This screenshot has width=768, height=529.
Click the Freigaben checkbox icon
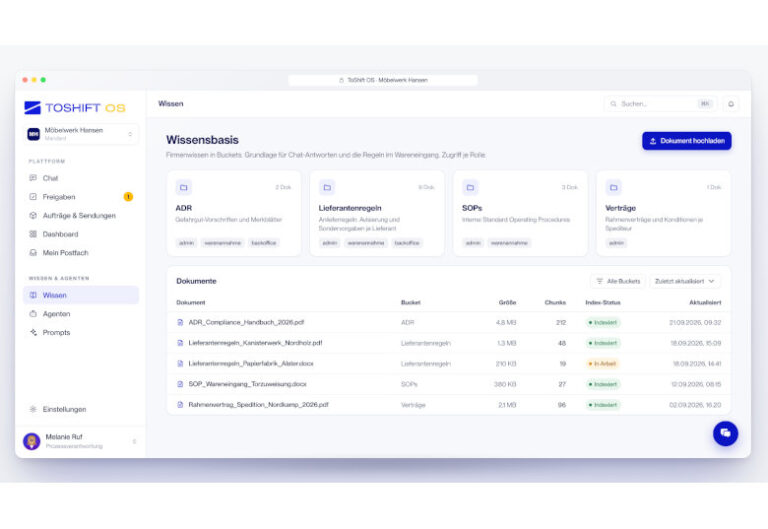pyautogui.click(x=33, y=196)
